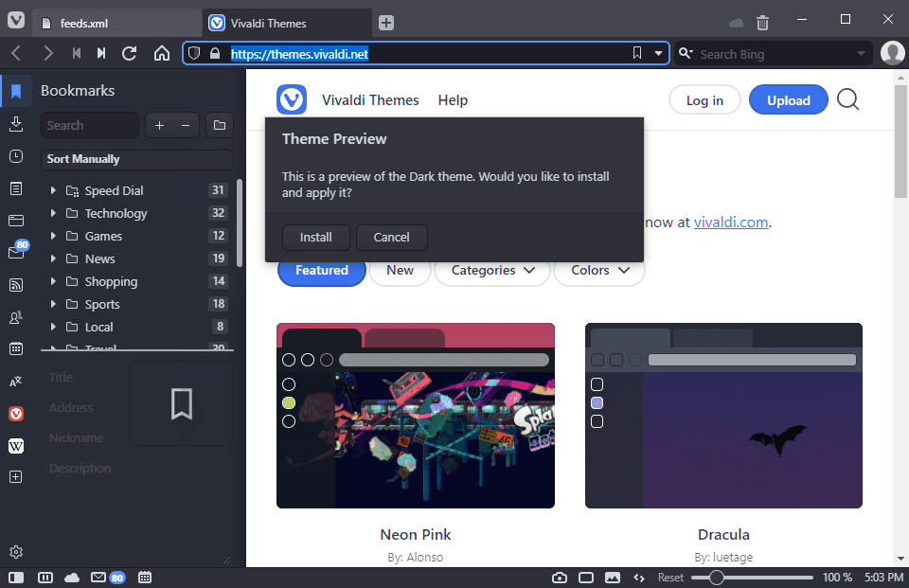
Task: Click the Vivaldi Themes header link
Action: [x=370, y=100]
